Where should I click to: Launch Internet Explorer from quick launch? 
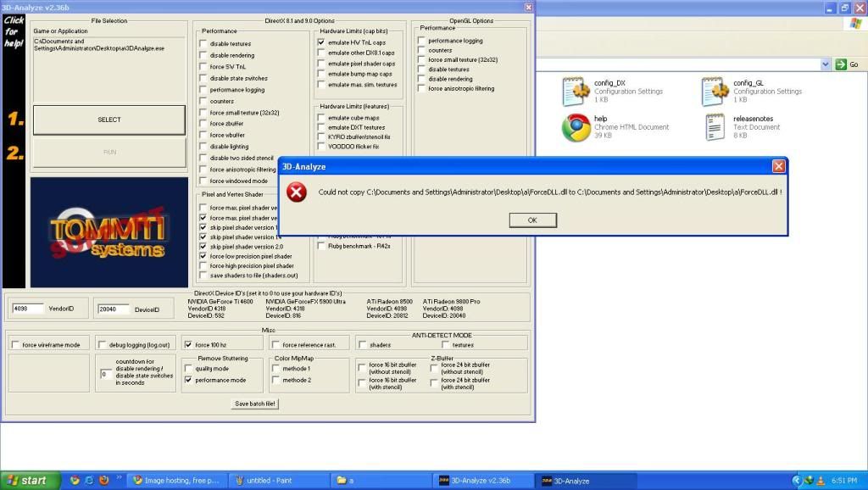(89, 480)
